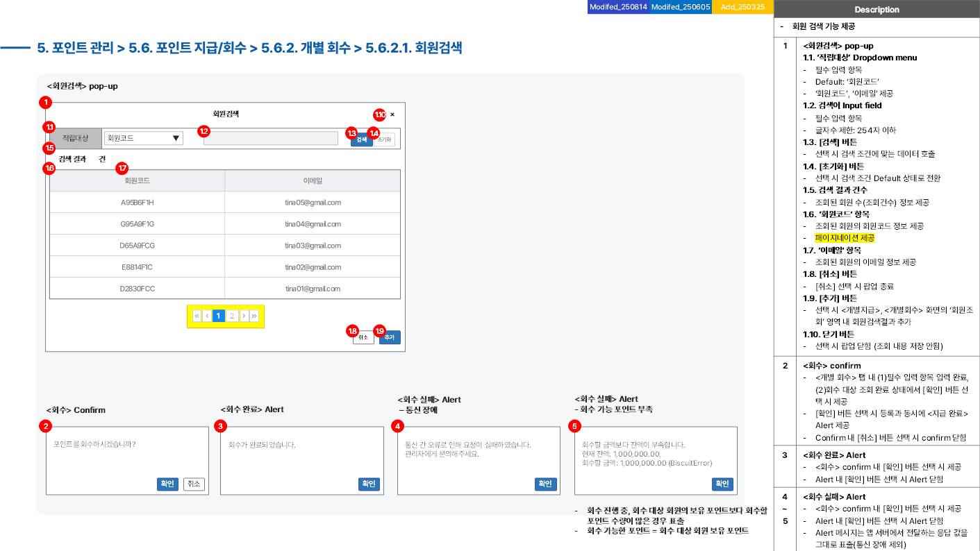Click the blue 검색 button
980x551 pixels.
(x=361, y=139)
